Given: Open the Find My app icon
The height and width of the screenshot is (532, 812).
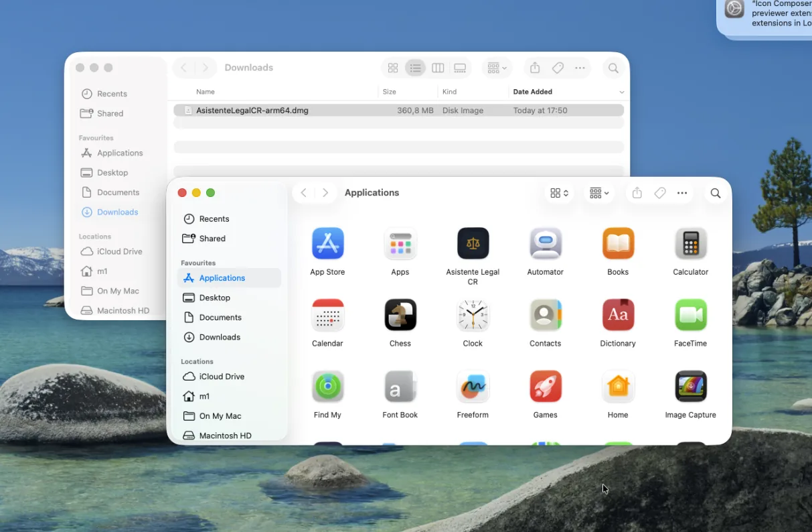Looking at the screenshot, I should [327, 387].
